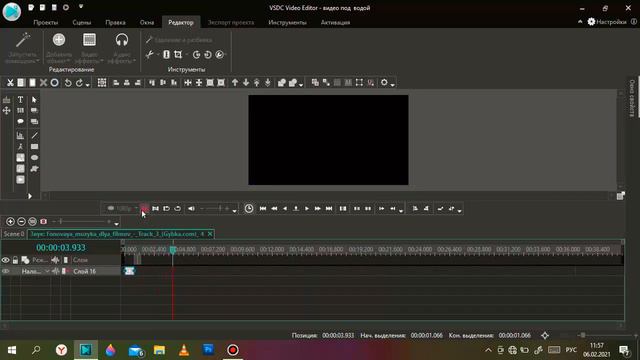Expand the left toolbox flyout arrow
The height and width of the screenshot is (360, 640).
[x=30, y=196]
